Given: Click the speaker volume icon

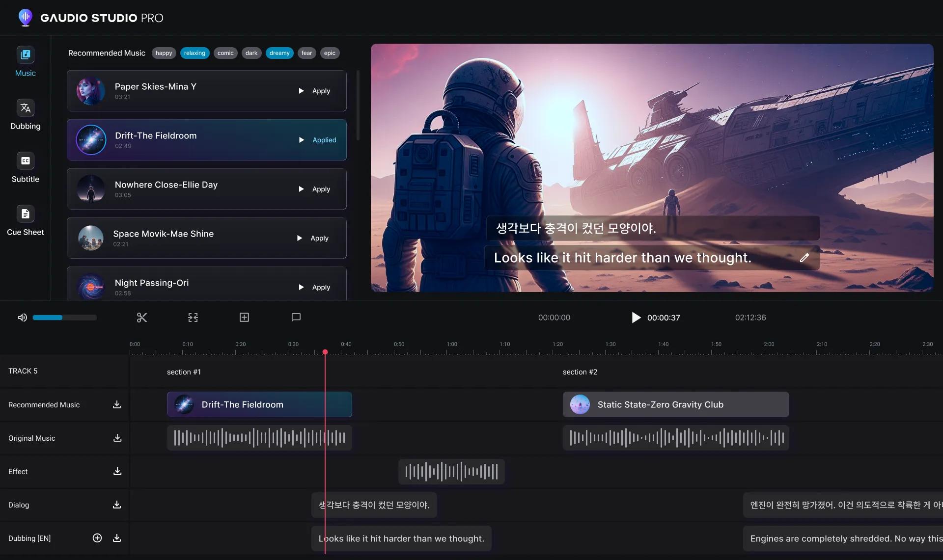Looking at the screenshot, I should [22, 318].
